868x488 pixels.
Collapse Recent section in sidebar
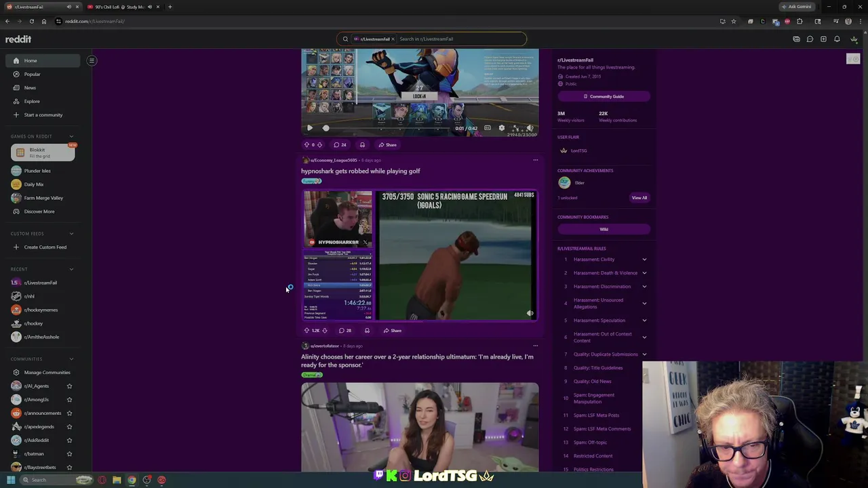(x=71, y=269)
